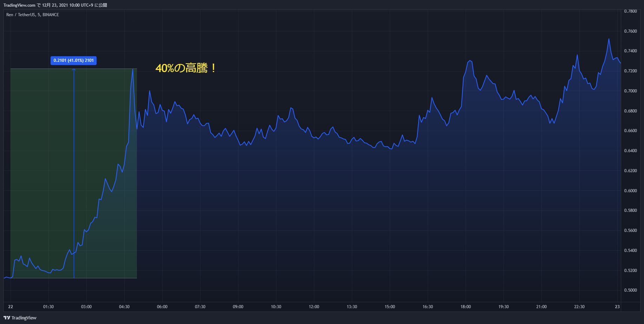Click the 15:00 time axis label
This screenshot has height=324, width=644.
(390, 307)
